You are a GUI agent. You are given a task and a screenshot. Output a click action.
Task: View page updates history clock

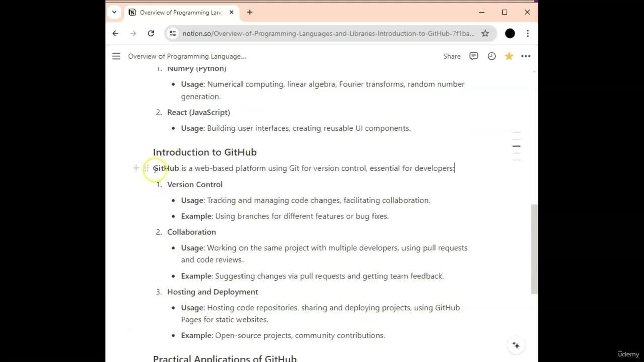[492, 56]
